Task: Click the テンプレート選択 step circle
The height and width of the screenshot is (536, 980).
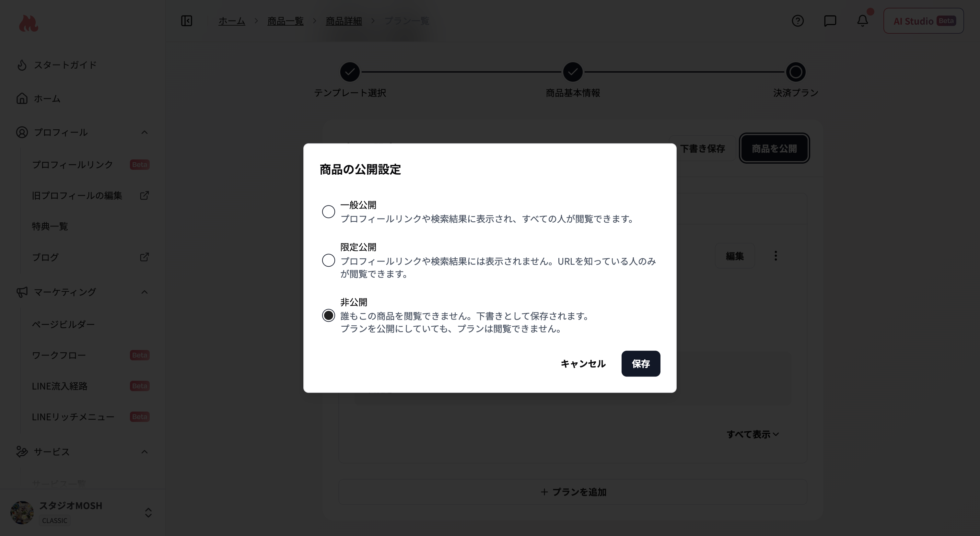Action: (x=350, y=72)
